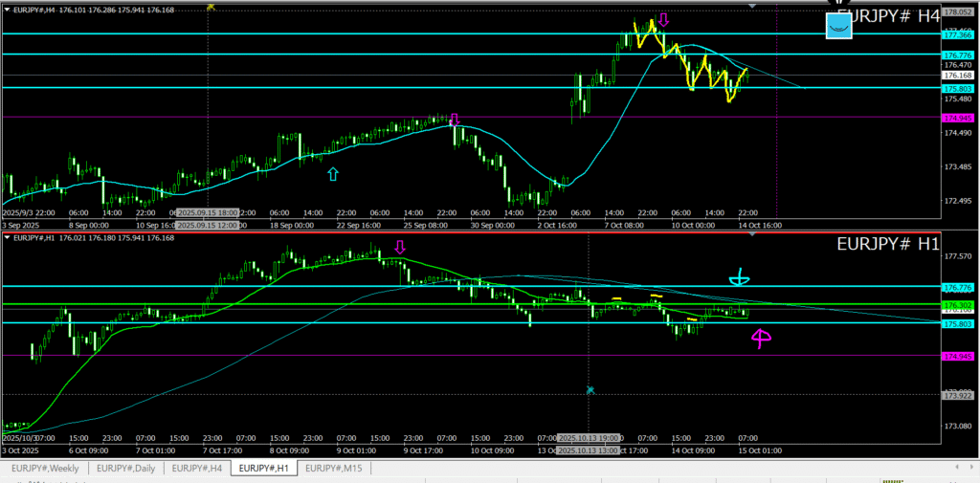Screen dimensions: 980x483
Task: Click the magenta down arrow on the H1 chart
Action: 400,248
